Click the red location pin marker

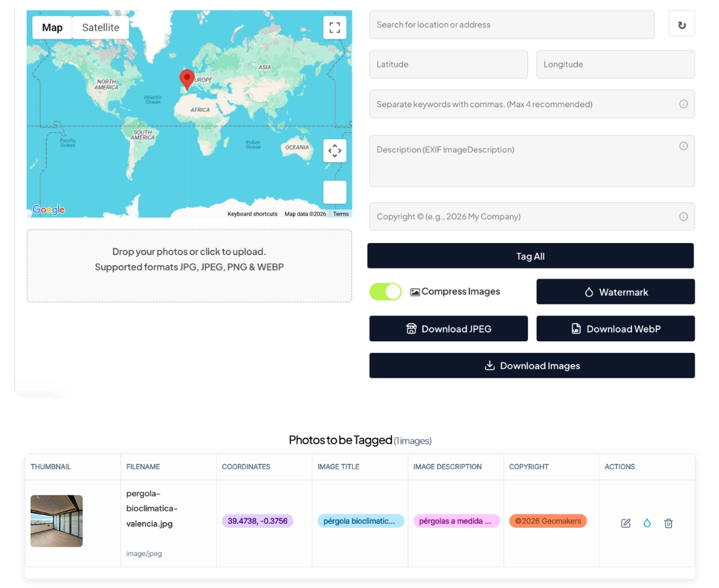(187, 79)
